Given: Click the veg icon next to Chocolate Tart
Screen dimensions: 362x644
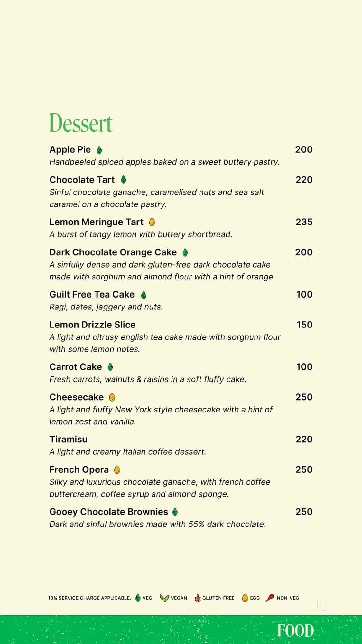Looking at the screenshot, I should (x=123, y=180).
